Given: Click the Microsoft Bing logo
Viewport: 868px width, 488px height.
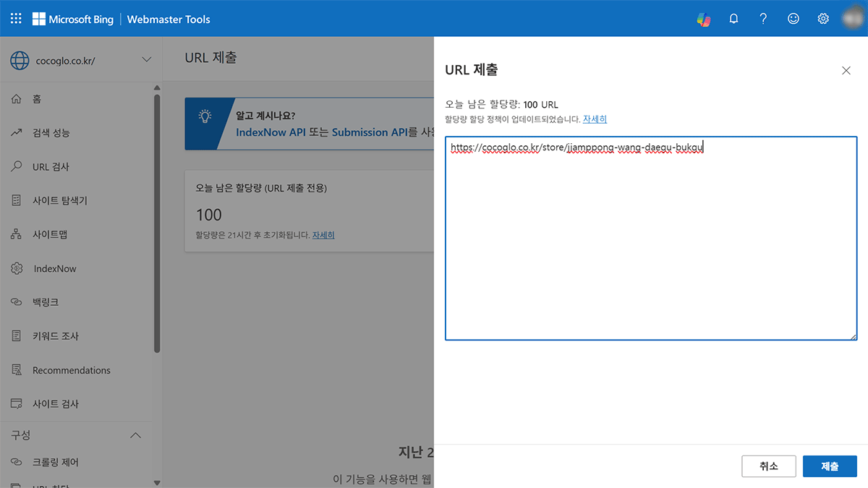Looking at the screenshot, I should pos(73,19).
